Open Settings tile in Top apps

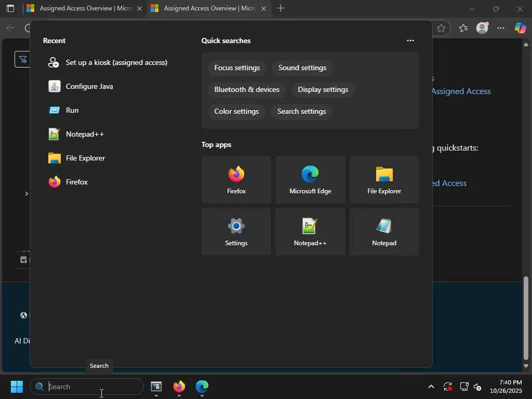tap(236, 232)
